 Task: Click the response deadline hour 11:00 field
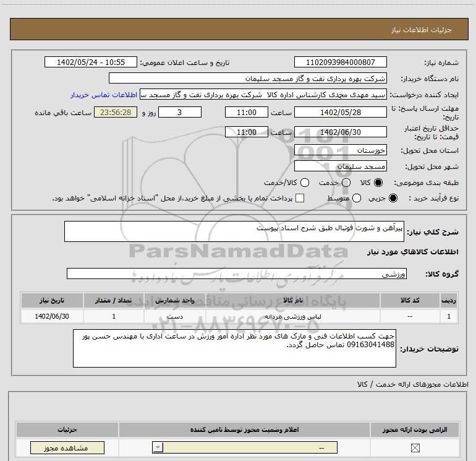pyautogui.click(x=247, y=112)
